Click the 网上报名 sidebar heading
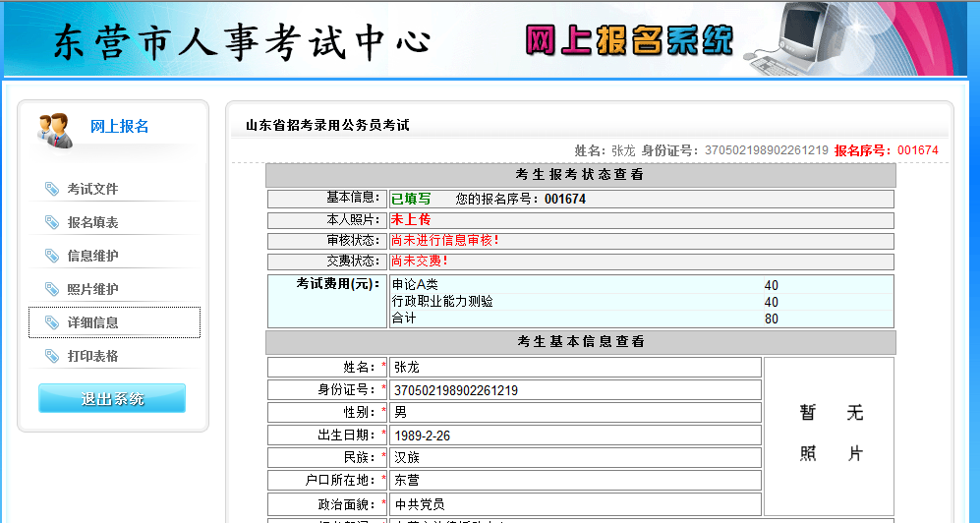This screenshot has width=980, height=523. pyautogui.click(x=119, y=126)
